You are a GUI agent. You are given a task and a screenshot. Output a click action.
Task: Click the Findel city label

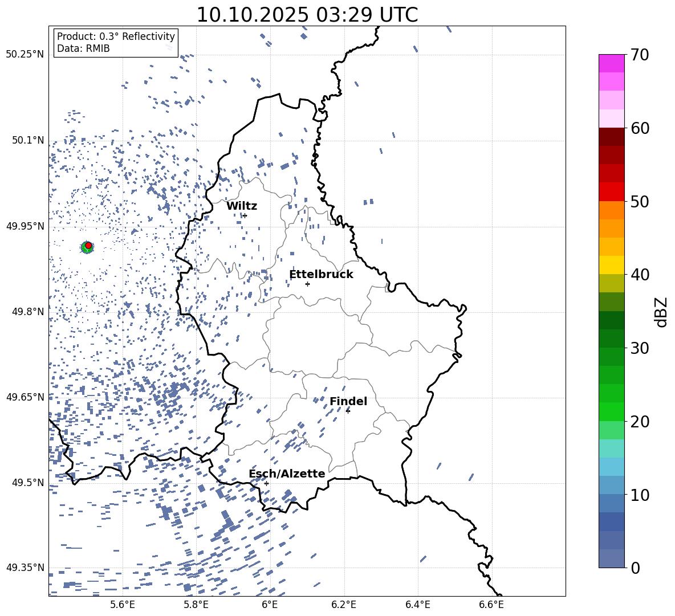point(348,401)
